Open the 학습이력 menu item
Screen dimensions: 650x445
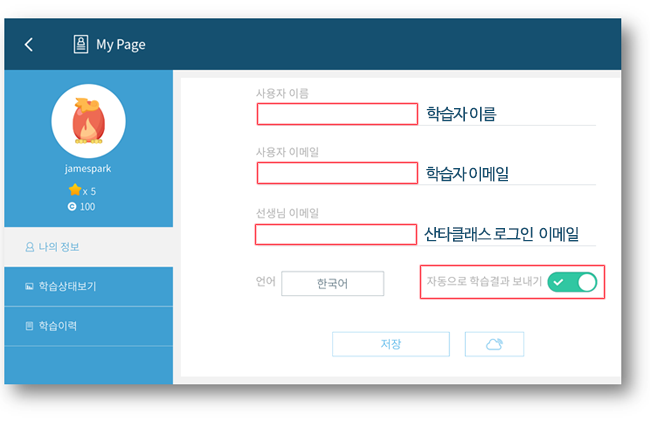click(89, 326)
